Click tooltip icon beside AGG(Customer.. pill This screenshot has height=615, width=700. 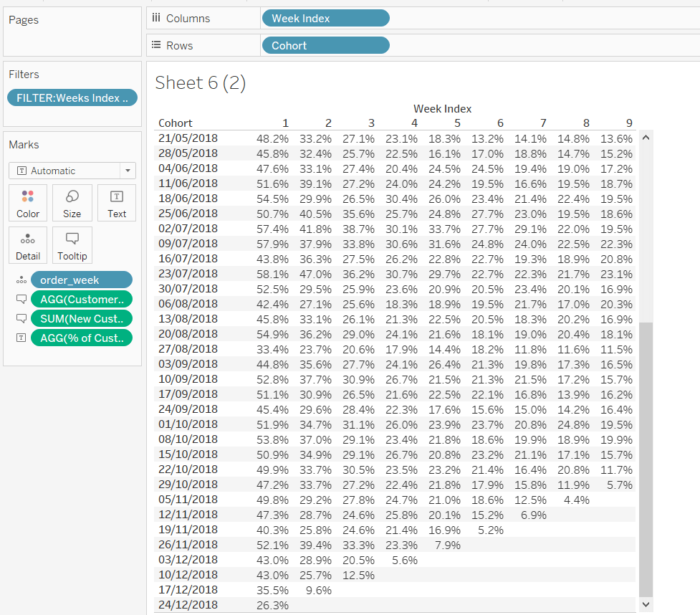(20, 299)
